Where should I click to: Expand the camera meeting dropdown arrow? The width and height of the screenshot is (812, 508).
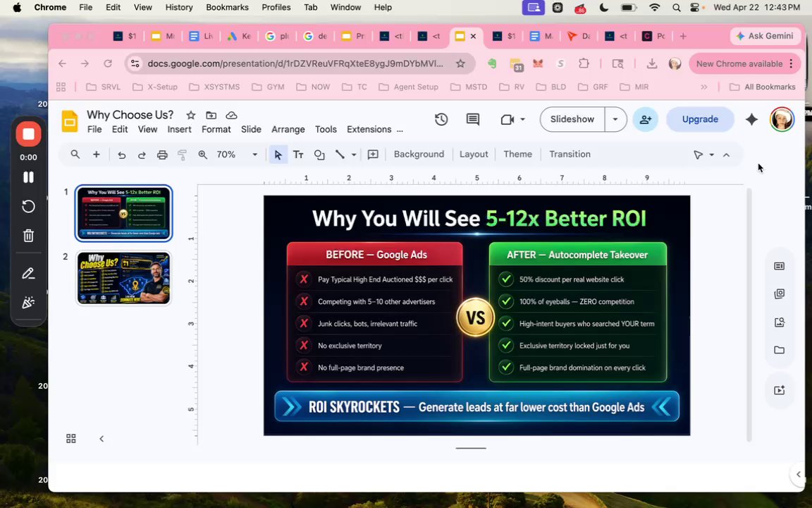[x=522, y=119]
